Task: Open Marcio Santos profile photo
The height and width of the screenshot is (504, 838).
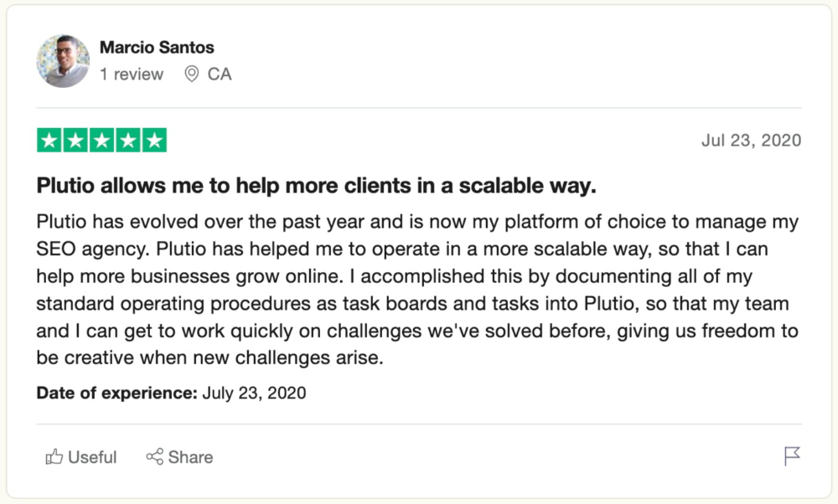Action: click(x=63, y=61)
